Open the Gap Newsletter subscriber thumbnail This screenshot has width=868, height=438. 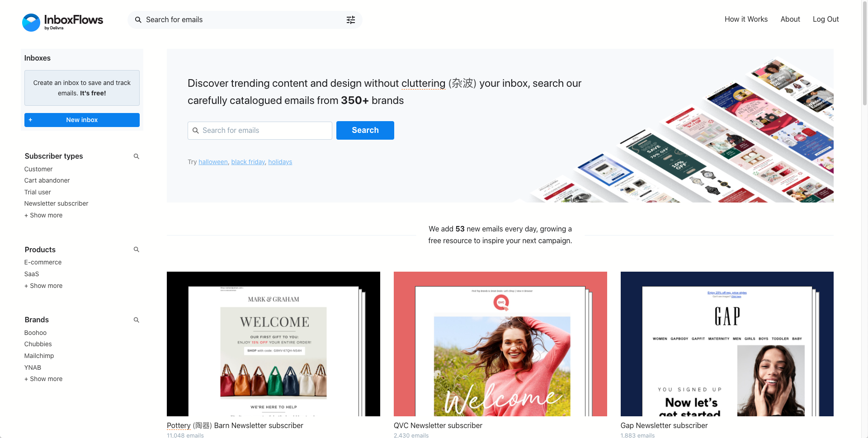pyautogui.click(x=727, y=344)
